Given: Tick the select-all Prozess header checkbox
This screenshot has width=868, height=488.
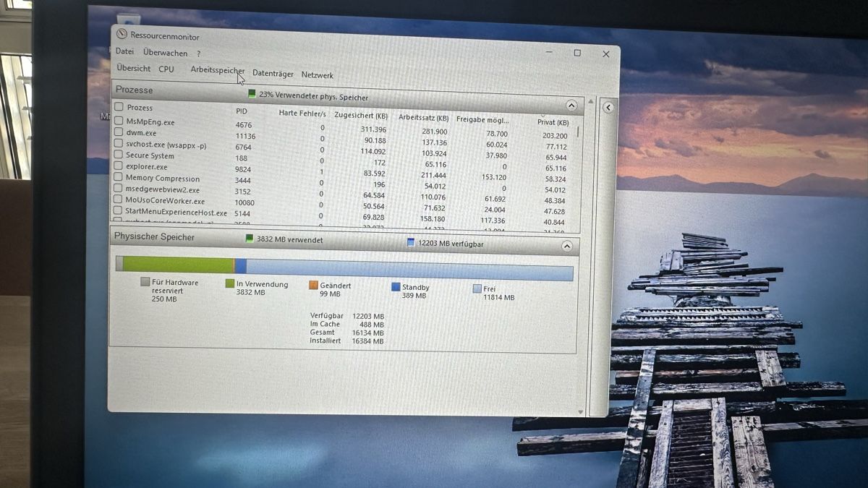Looking at the screenshot, I should click(119, 106).
